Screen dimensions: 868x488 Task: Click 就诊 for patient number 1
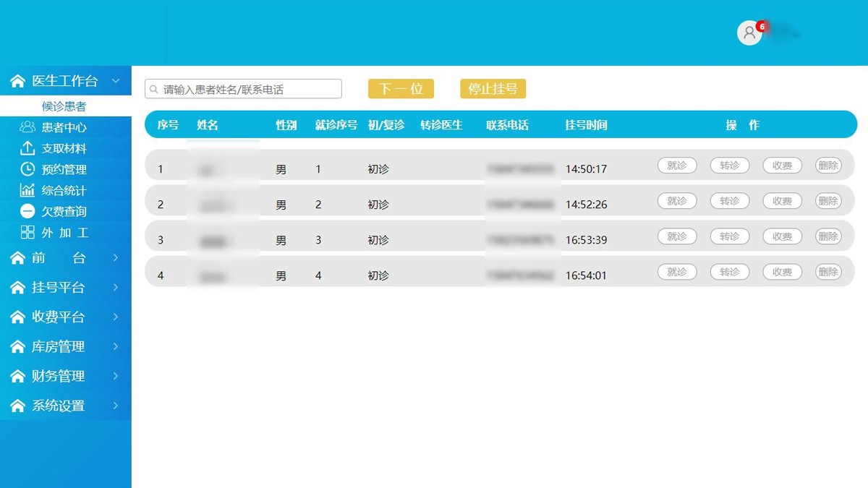tap(676, 166)
